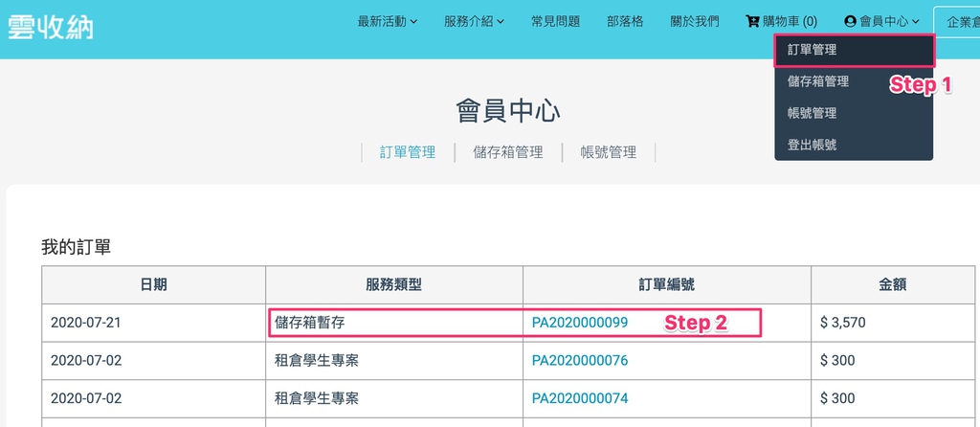Open the 關於我們 page

pos(695,21)
